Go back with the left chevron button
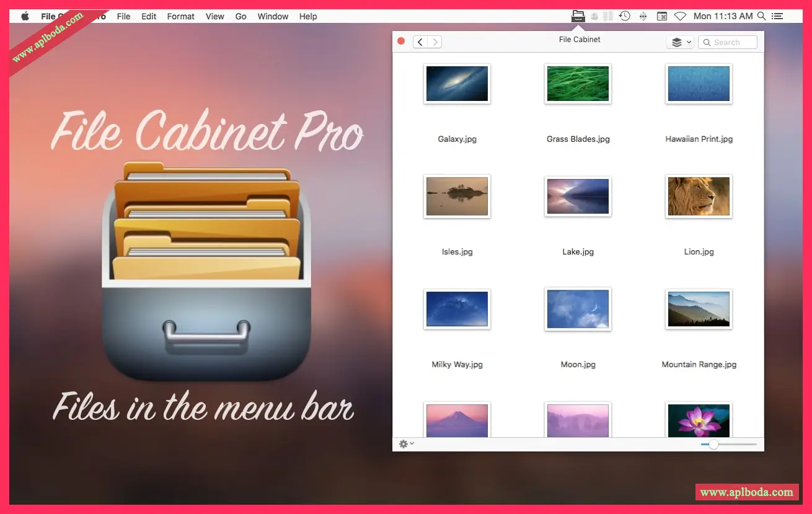The width and height of the screenshot is (812, 514). [x=420, y=41]
